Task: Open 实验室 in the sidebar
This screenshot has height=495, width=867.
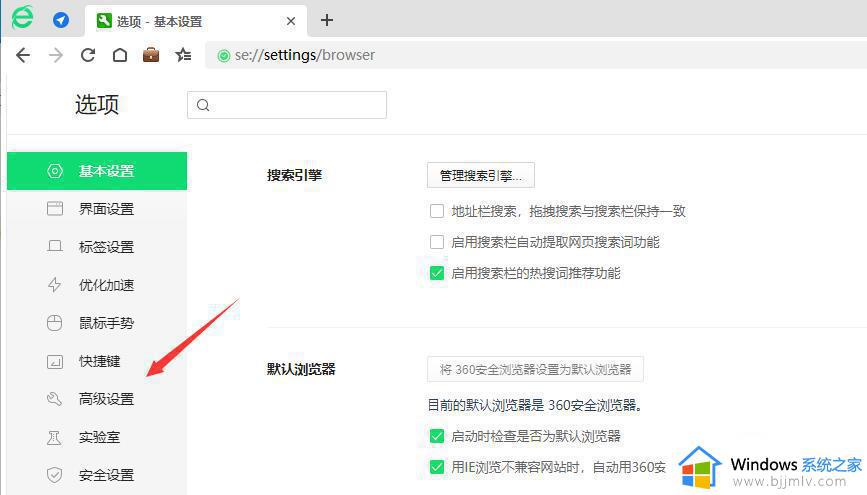Action: tap(97, 437)
